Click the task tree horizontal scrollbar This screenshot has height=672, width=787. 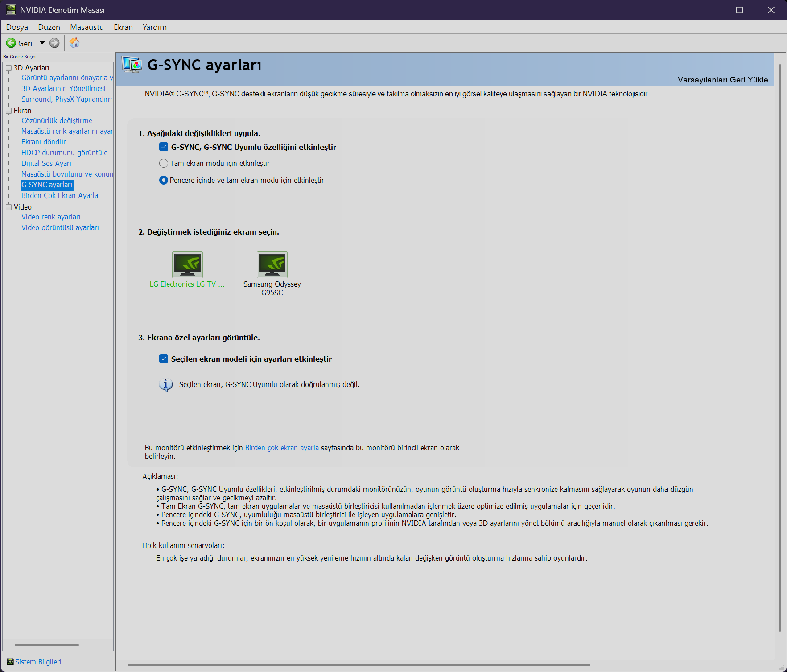[x=47, y=645]
